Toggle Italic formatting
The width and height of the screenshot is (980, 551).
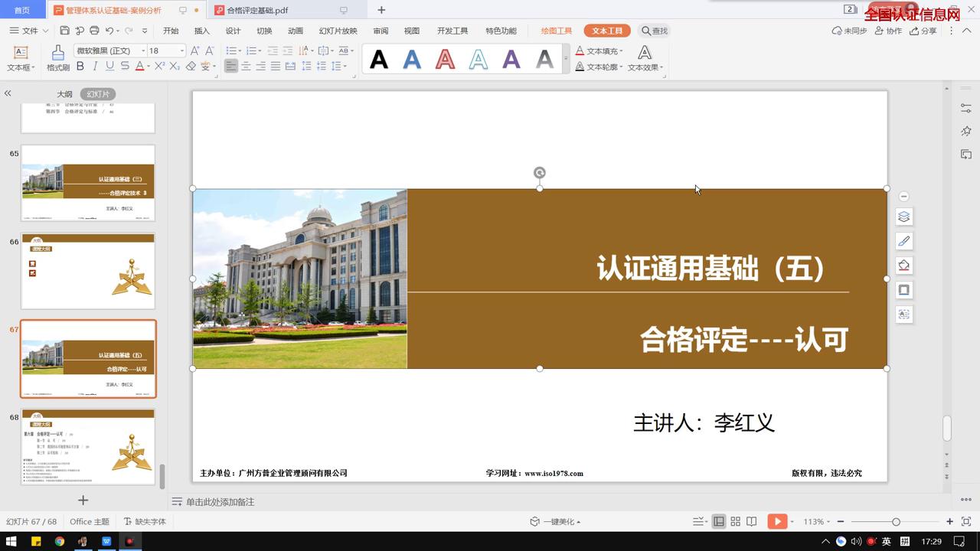point(95,67)
